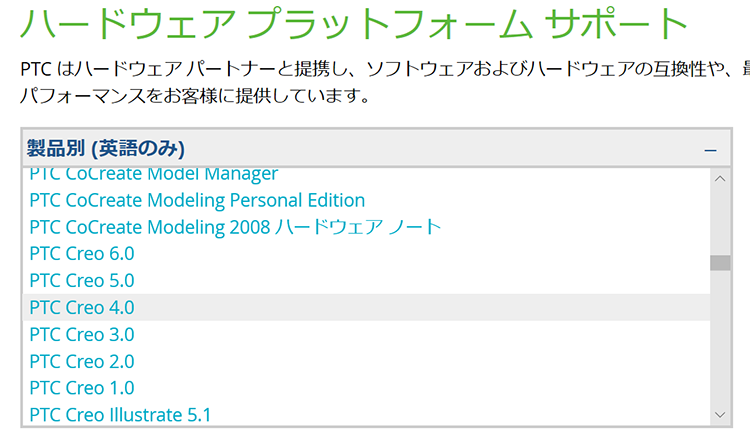Click the scrollbar up arrow
The image size is (750, 443).
tap(720, 179)
